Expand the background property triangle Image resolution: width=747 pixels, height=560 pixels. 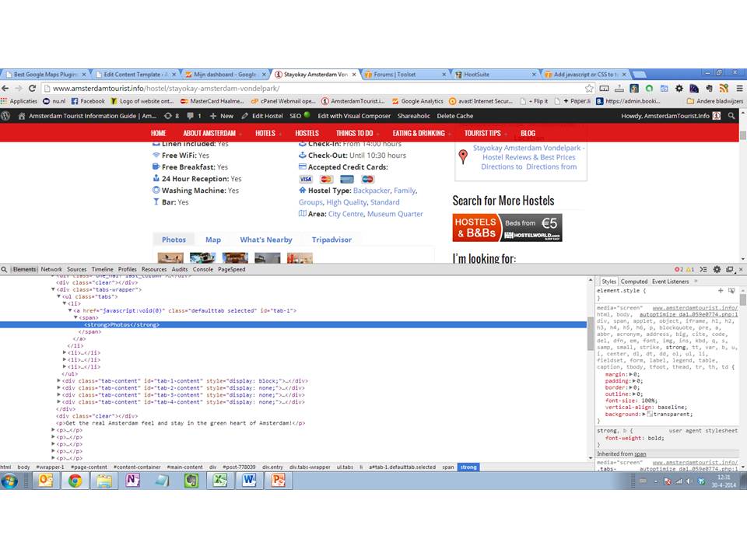pos(644,414)
